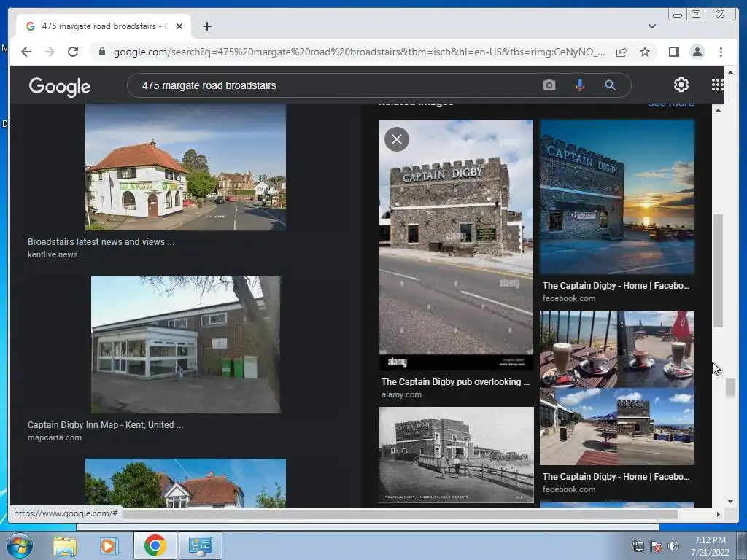Open The Captain Digby pub overlooking link
Viewport: 747px width, 560px height.
pos(455,382)
